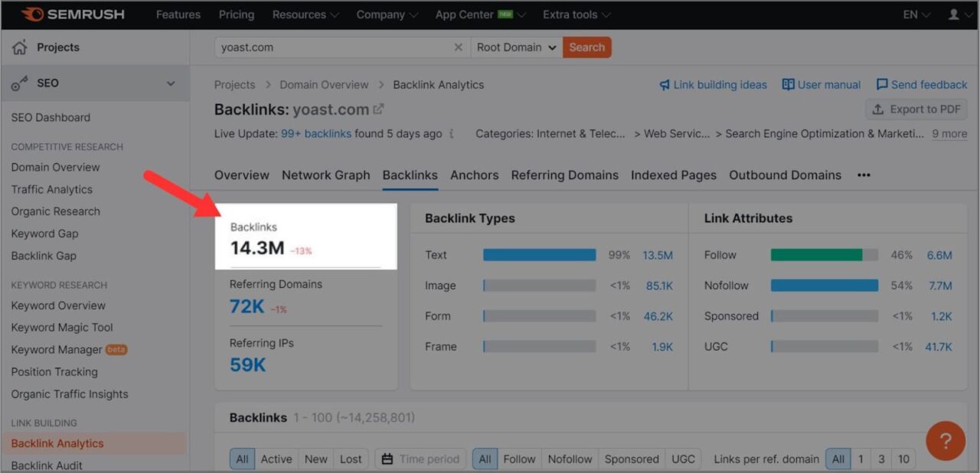
Task: Switch to the Anchors tab
Action: (x=474, y=175)
